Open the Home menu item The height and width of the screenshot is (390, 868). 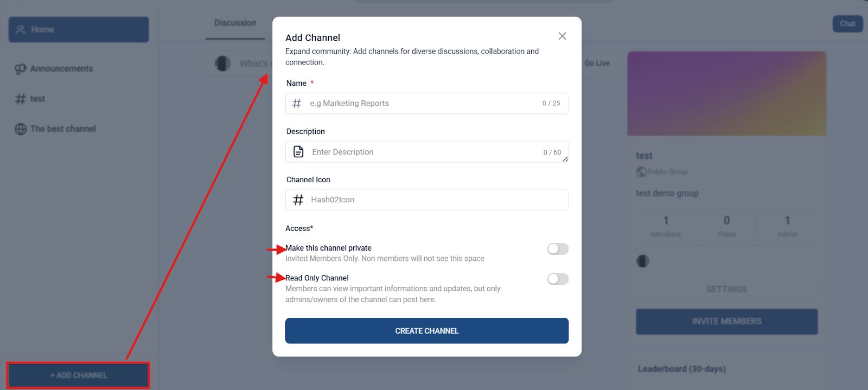pyautogui.click(x=79, y=30)
